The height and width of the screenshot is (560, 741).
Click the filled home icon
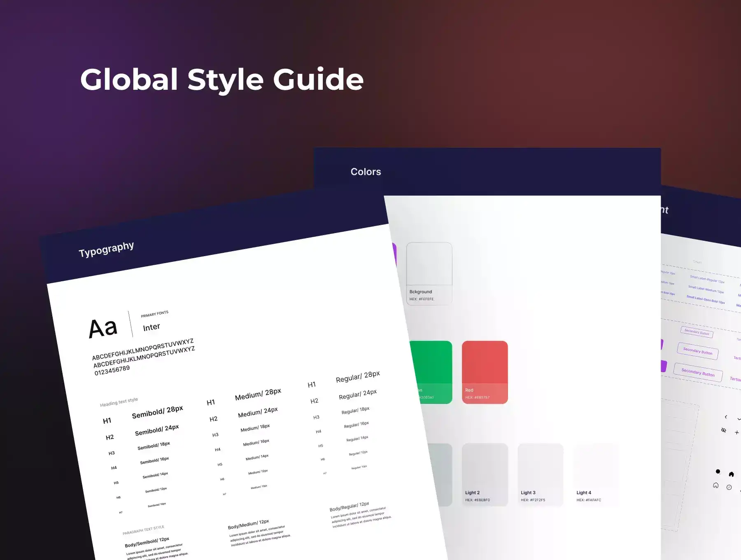pos(731,474)
